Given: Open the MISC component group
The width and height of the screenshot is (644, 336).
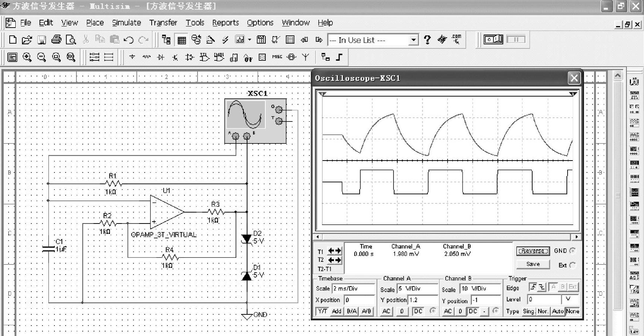Looking at the screenshot, I should click(x=277, y=57).
